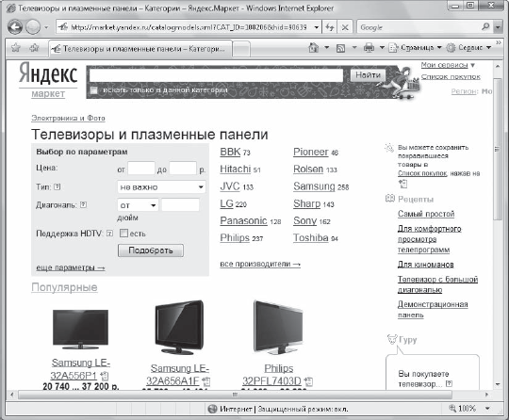This screenshot has width=509, height=420.
Task: Click the Популярные heading link
Action: click(64, 287)
